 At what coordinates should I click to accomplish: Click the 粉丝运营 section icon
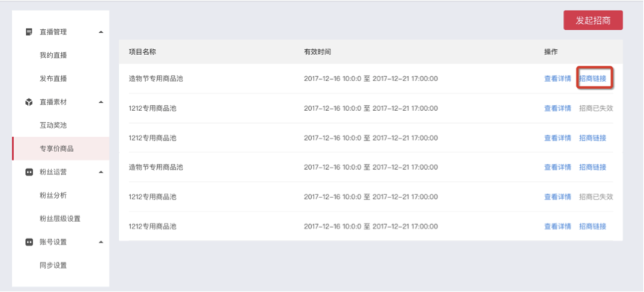point(29,173)
